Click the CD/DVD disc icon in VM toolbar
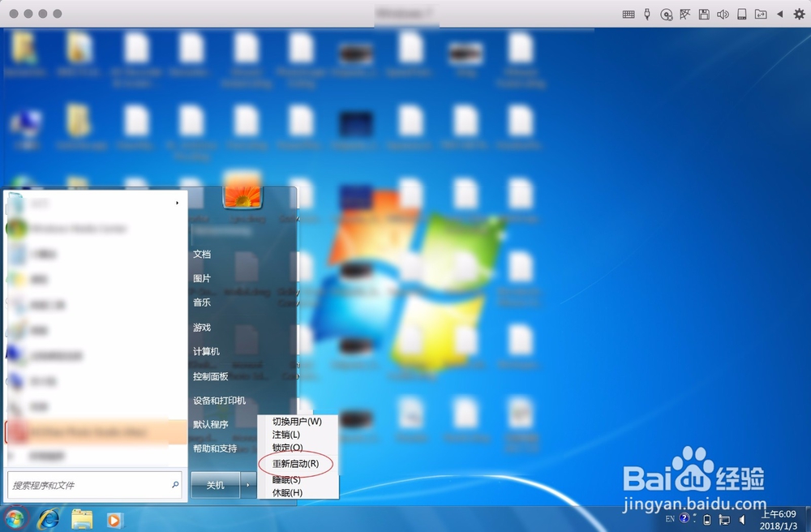 pyautogui.click(x=666, y=15)
